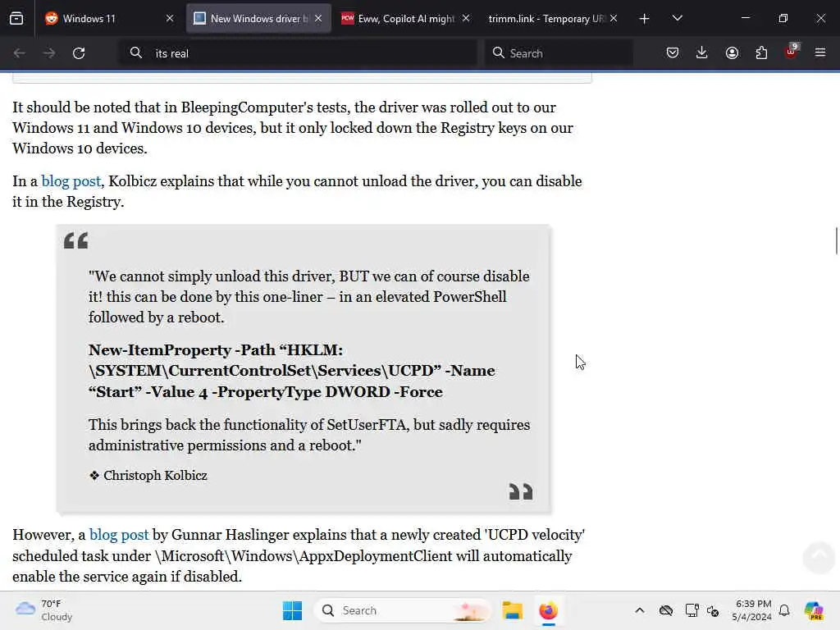
Task: Click the magnifier icon in the address bar
Action: 136,53
